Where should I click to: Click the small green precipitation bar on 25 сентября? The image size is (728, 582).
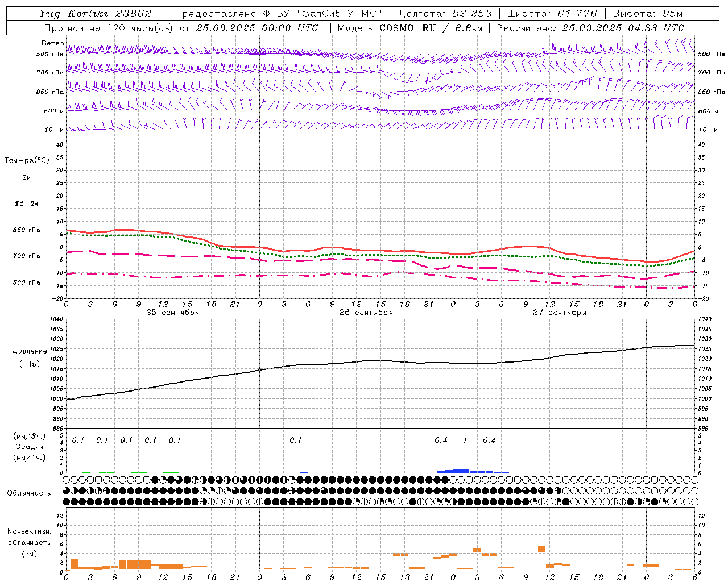[x=143, y=472]
